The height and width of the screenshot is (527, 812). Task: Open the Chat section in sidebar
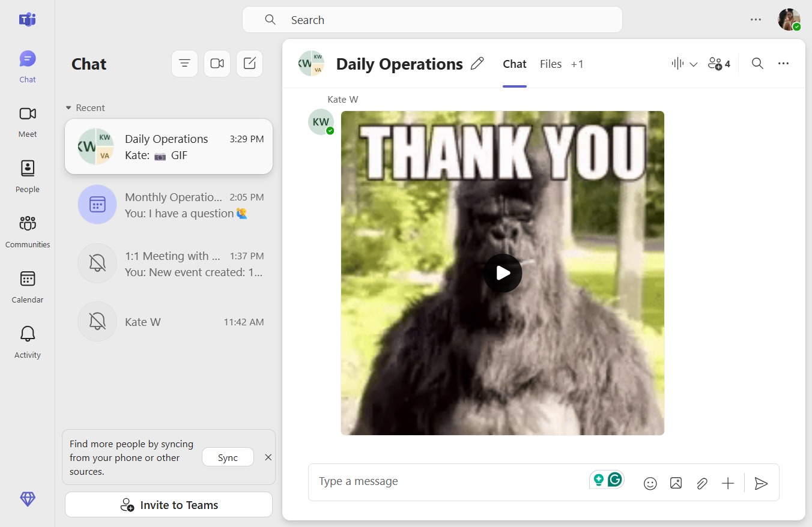[28, 66]
